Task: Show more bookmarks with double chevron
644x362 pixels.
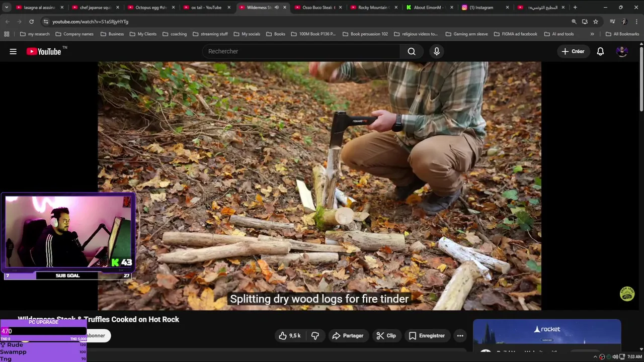Action: (x=592, y=34)
